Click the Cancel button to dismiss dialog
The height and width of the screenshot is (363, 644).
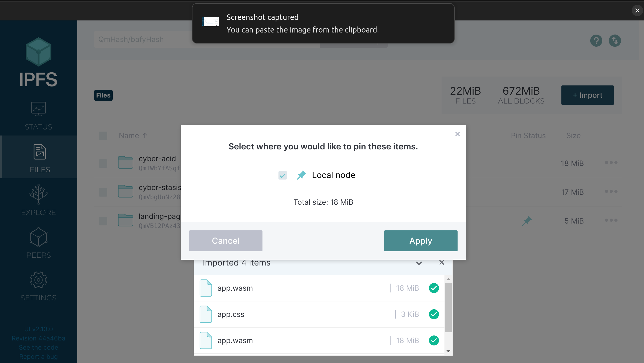(226, 241)
